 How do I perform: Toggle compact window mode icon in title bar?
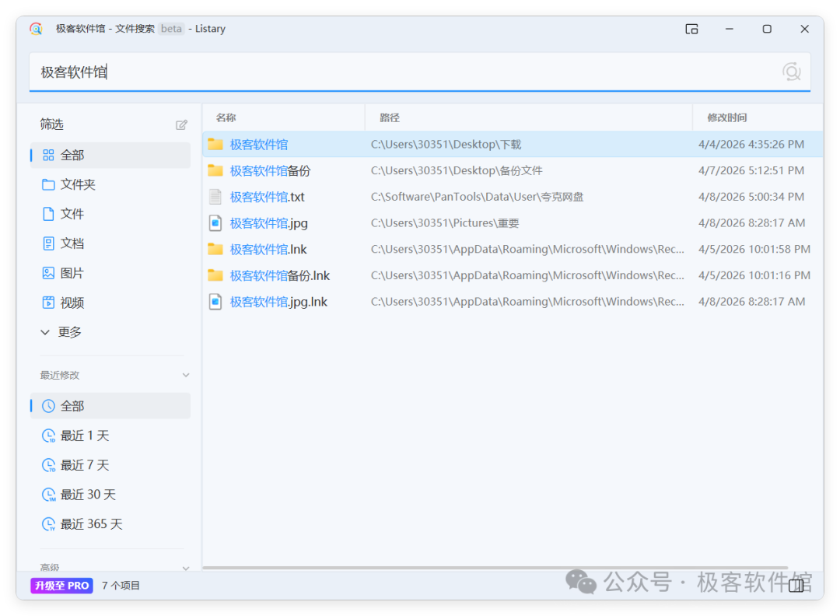pyautogui.click(x=691, y=29)
